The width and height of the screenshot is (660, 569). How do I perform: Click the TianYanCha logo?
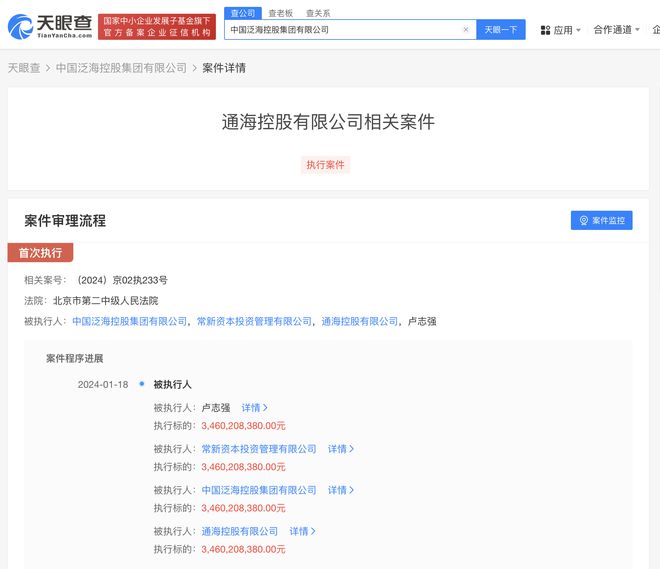pos(50,26)
